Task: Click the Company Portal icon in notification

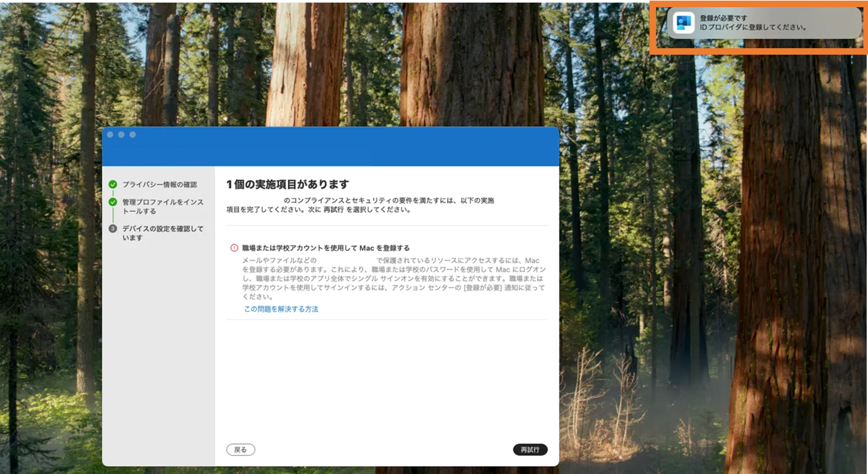Action: (683, 23)
